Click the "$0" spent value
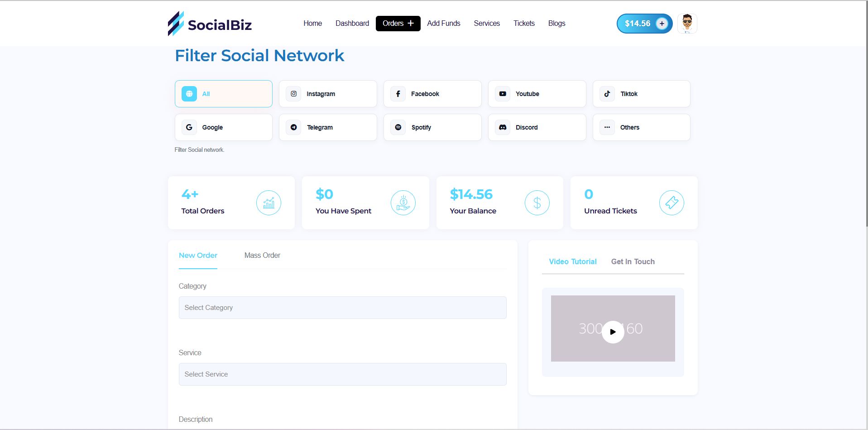 (324, 194)
